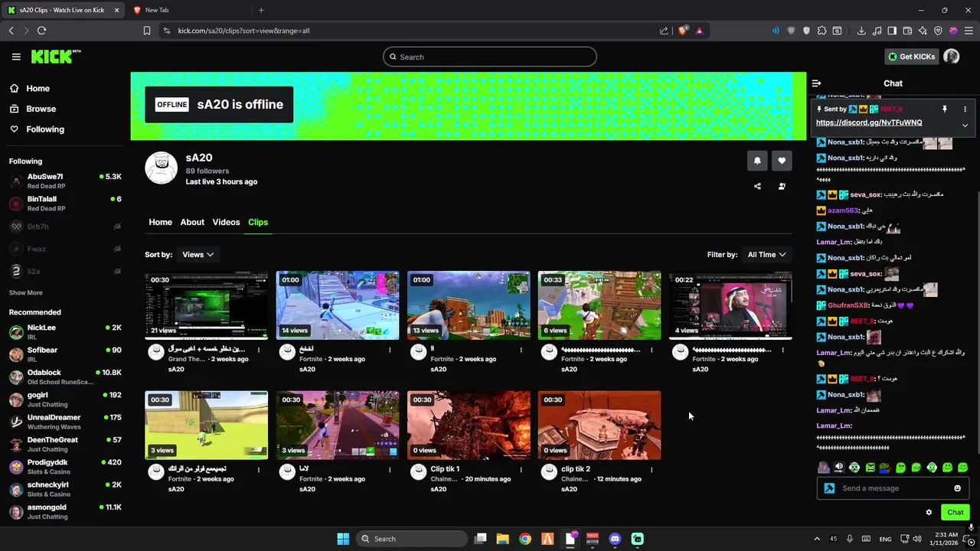The height and width of the screenshot is (551, 980).
Task: Open AbuSwe7l channel in Following
Action: pyautogui.click(x=65, y=181)
